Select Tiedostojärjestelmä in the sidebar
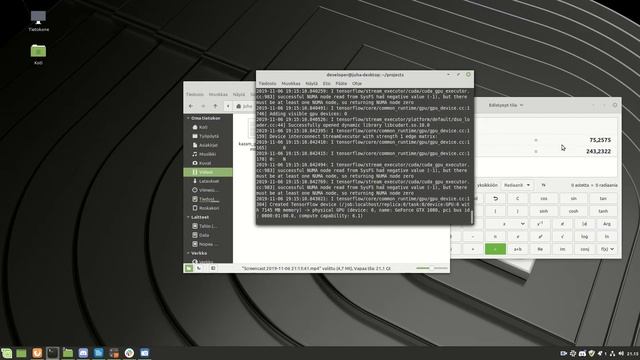 pyautogui.click(x=208, y=199)
